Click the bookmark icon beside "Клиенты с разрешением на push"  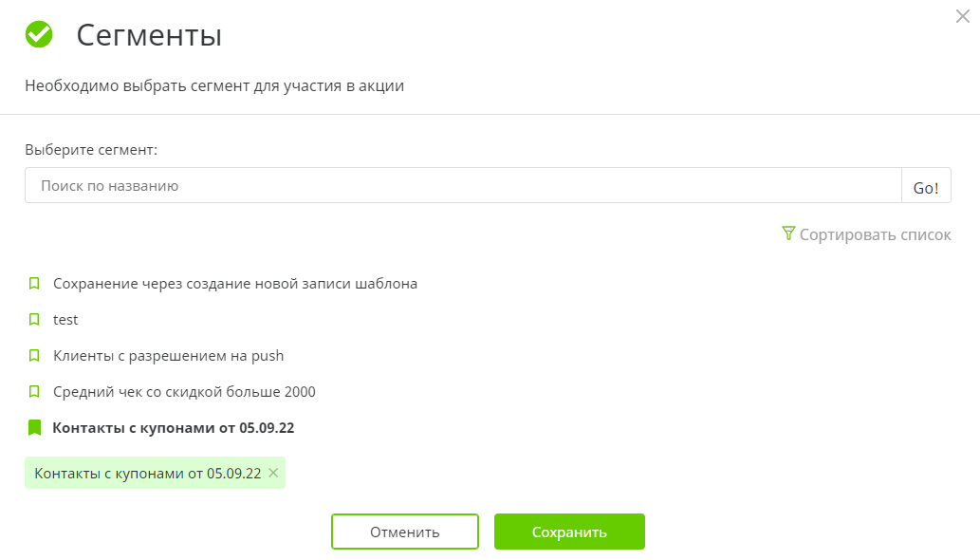point(34,355)
